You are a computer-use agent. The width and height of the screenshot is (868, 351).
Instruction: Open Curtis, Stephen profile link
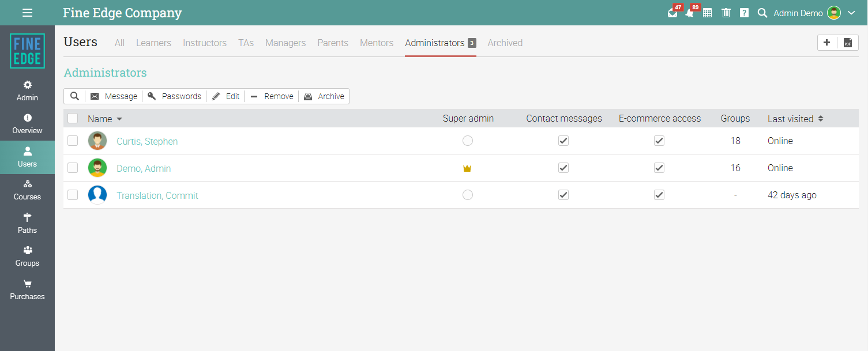pyautogui.click(x=147, y=141)
